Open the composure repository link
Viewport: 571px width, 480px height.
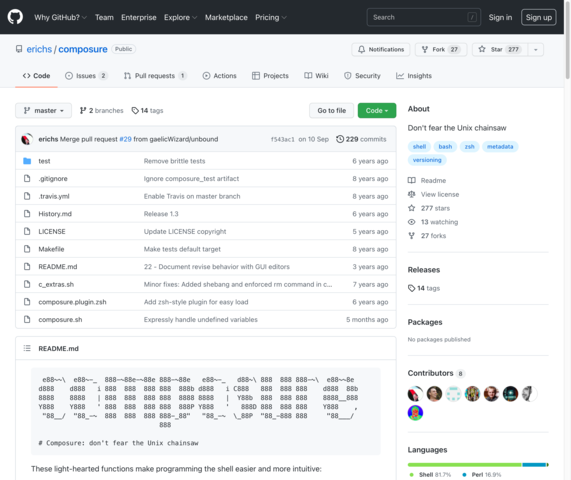pos(83,49)
